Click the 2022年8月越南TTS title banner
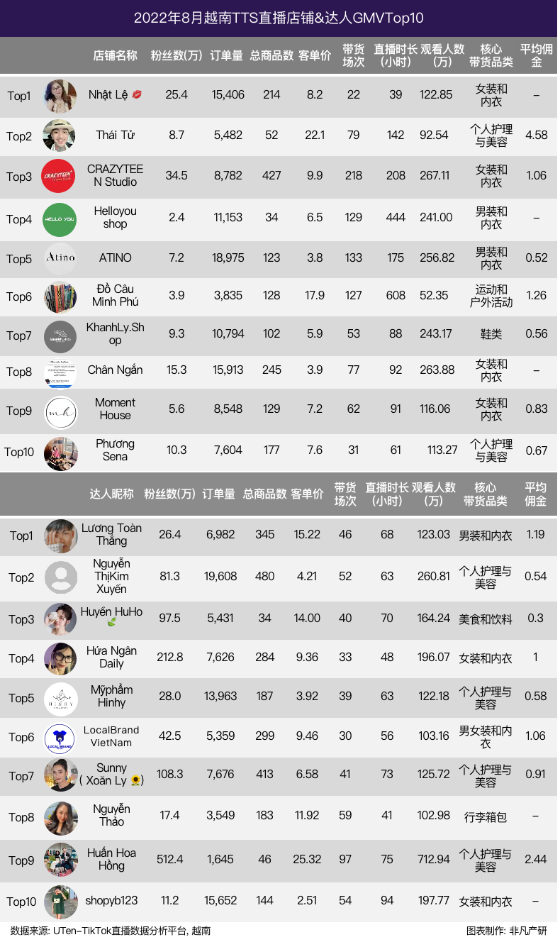Viewport: 560px width, 942px height. 279,18
